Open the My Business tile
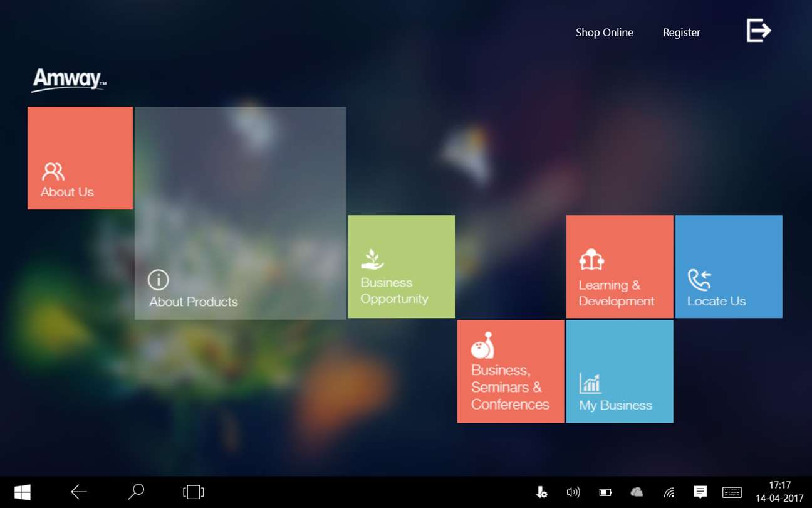Screen dimensions: 812x508 (620, 371)
